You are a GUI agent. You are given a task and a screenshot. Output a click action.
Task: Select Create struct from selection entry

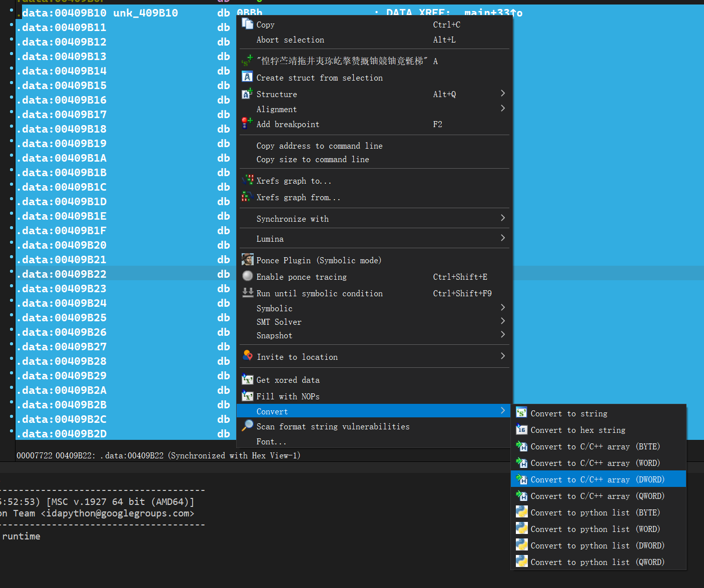click(x=374, y=78)
